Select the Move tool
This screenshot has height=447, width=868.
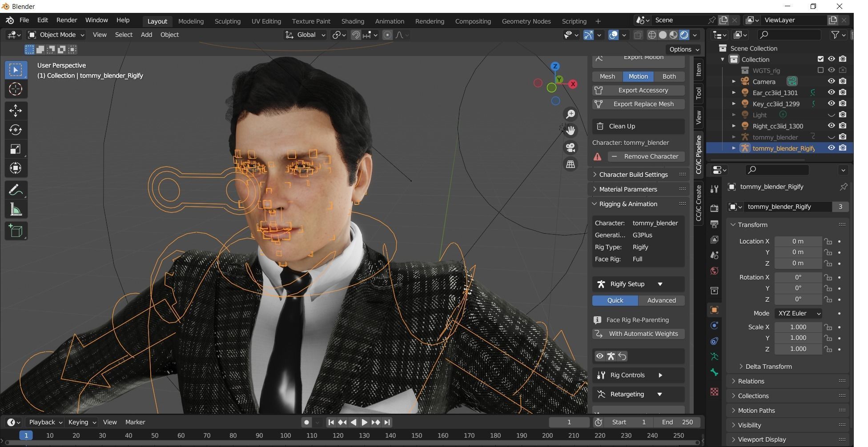click(x=16, y=111)
